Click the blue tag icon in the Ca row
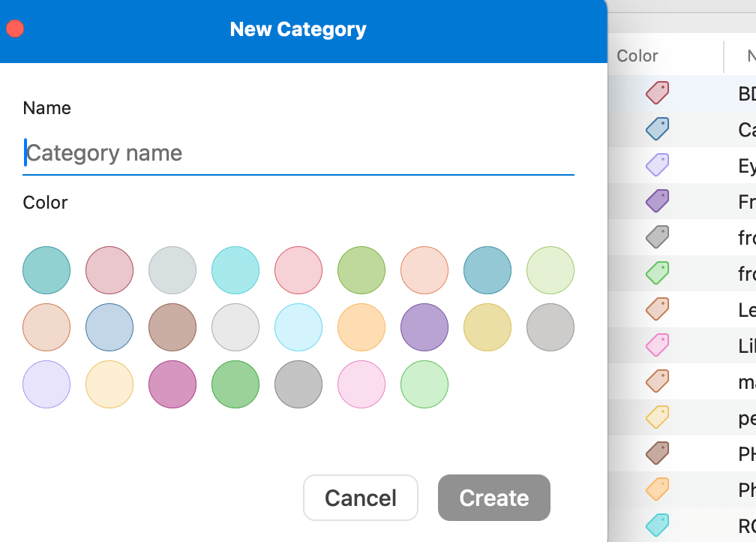 [x=658, y=129]
